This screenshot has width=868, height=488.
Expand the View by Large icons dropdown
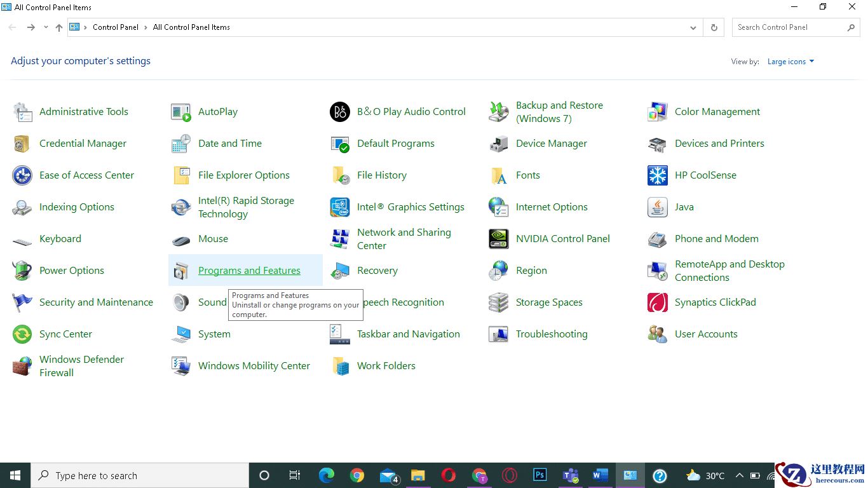(x=790, y=62)
